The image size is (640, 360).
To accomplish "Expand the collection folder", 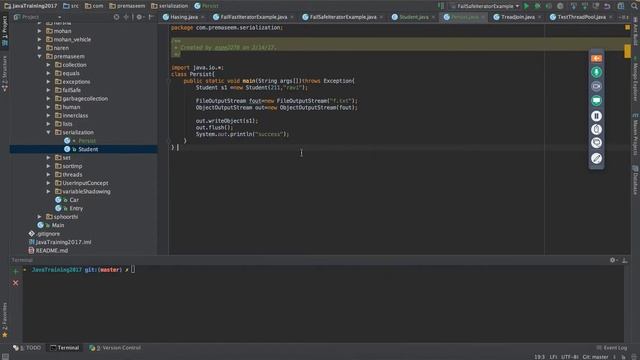I will point(49,65).
